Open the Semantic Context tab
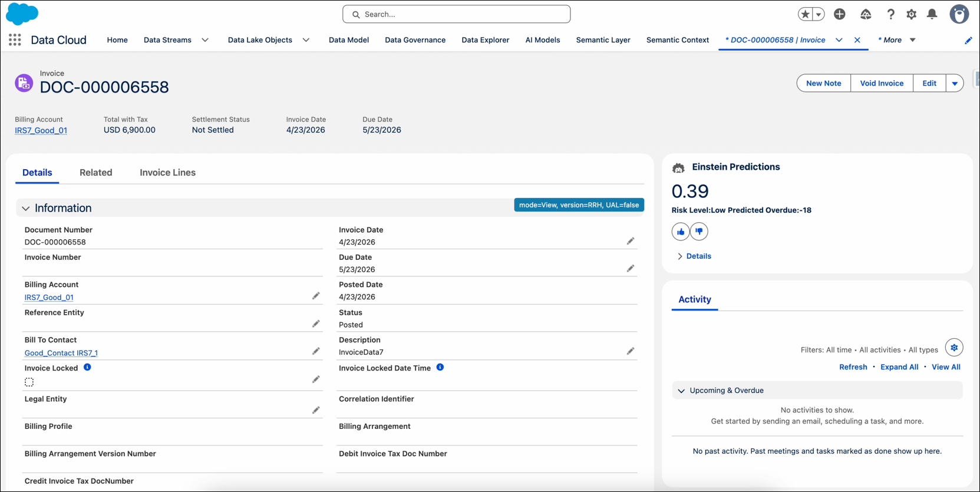This screenshot has height=492, width=980. [678, 40]
